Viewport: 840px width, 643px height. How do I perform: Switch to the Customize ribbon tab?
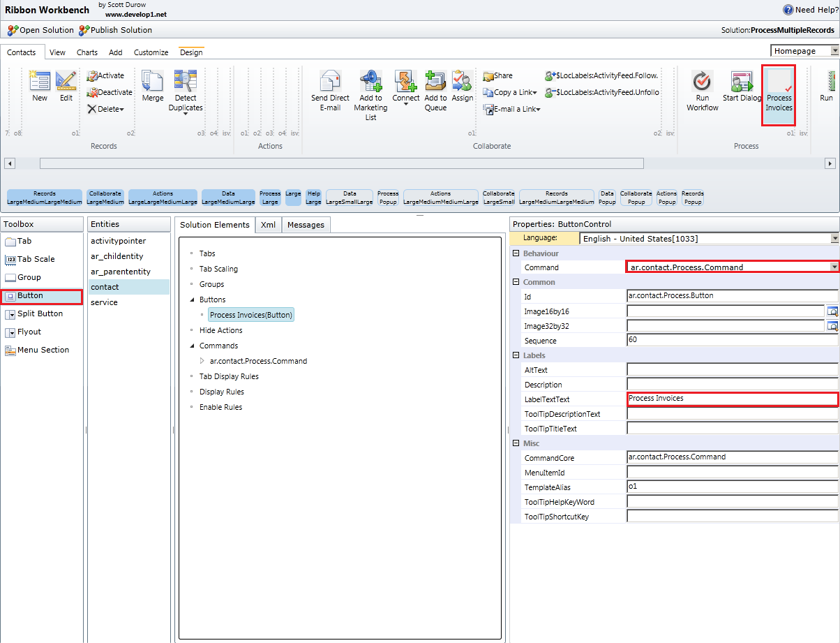click(x=151, y=52)
